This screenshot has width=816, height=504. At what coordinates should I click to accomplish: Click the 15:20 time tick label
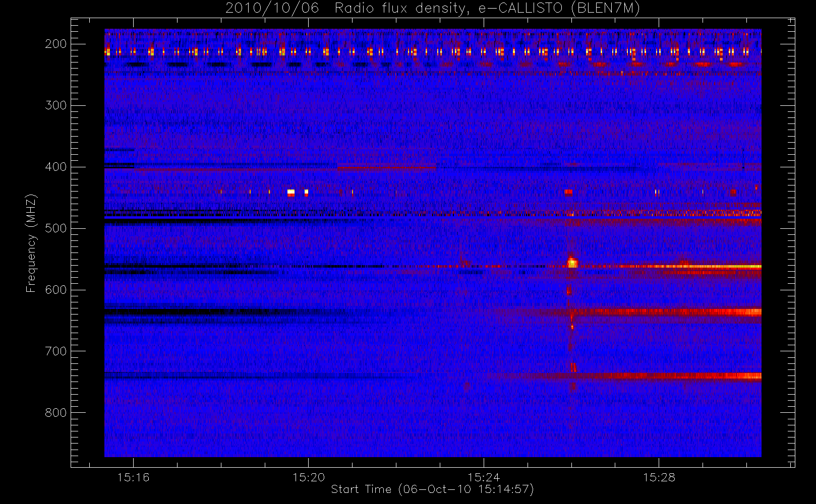point(309,477)
